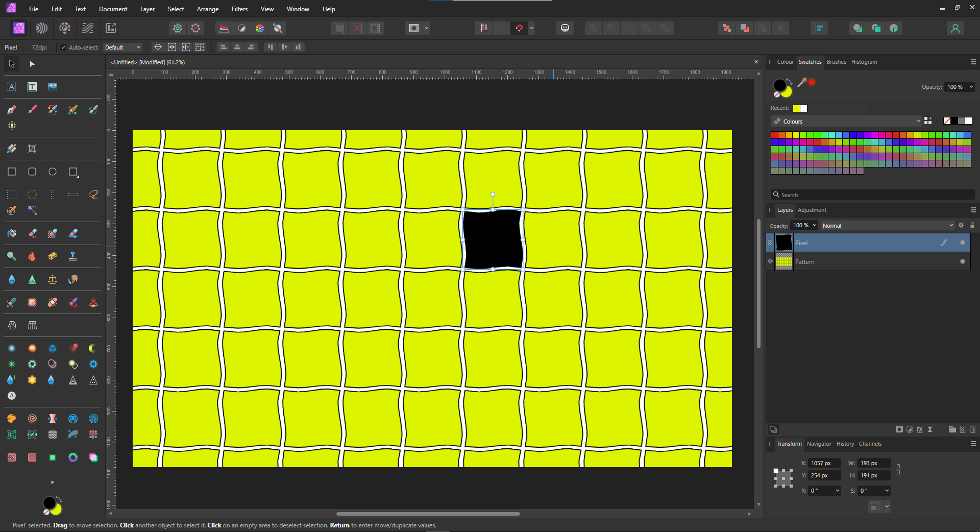The width and height of the screenshot is (980, 532).
Task: Switch to the Histogram tab
Action: click(864, 62)
